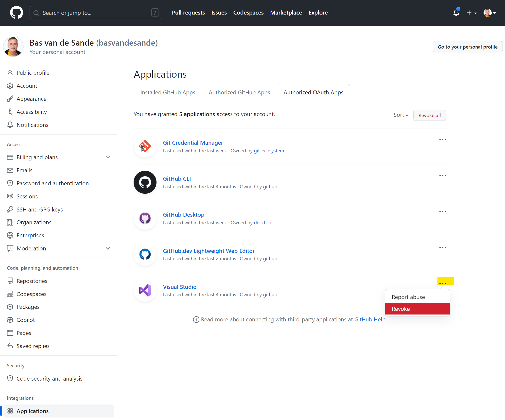Screen dimensions: 505x420
Task: Switch to Authorized GitHub Apps tab
Action: click(x=239, y=92)
